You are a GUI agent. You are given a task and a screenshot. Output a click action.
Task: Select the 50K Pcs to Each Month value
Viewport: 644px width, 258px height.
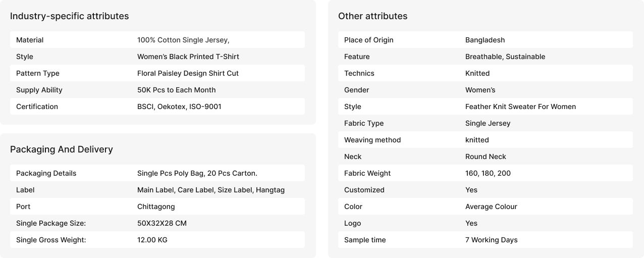176,90
